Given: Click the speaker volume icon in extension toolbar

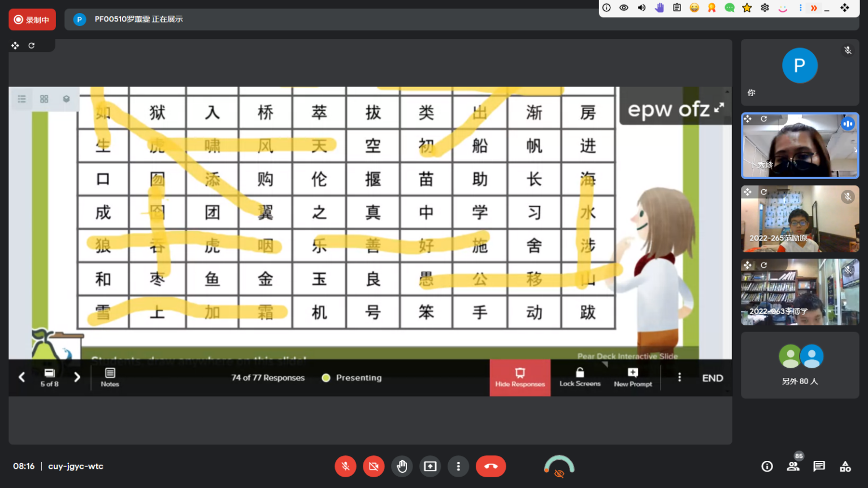Looking at the screenshot, I should click(x=641, y=8).
